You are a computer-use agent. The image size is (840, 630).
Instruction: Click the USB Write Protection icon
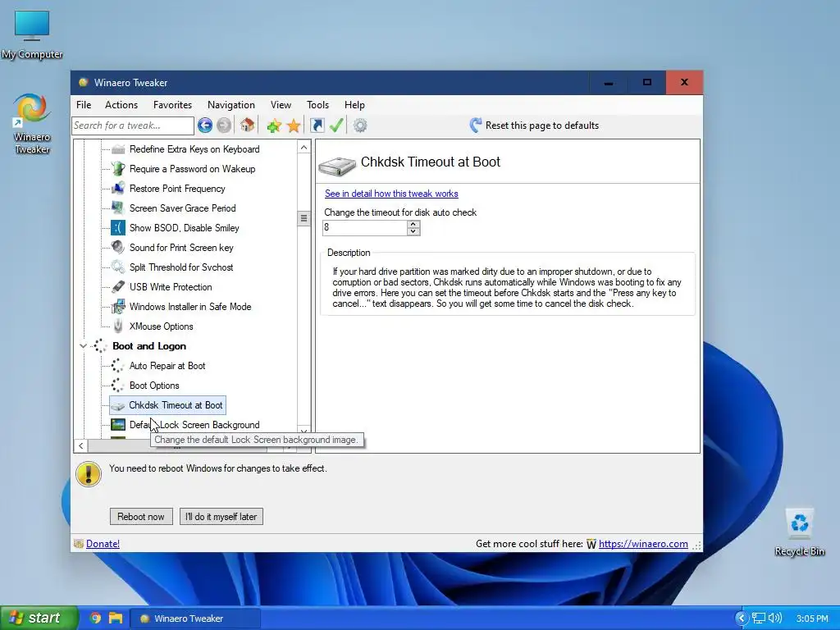click(x=118, y=287)
